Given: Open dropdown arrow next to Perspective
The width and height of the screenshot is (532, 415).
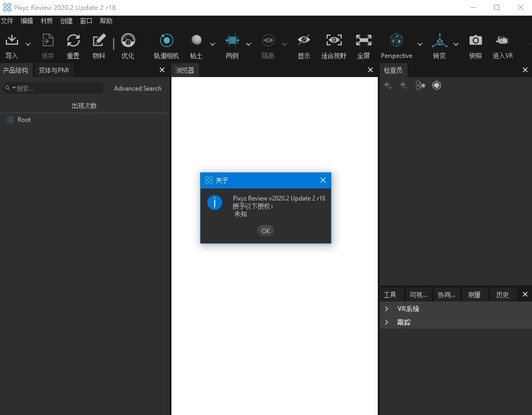Looking at the screenshot, I should pos(419,44).
